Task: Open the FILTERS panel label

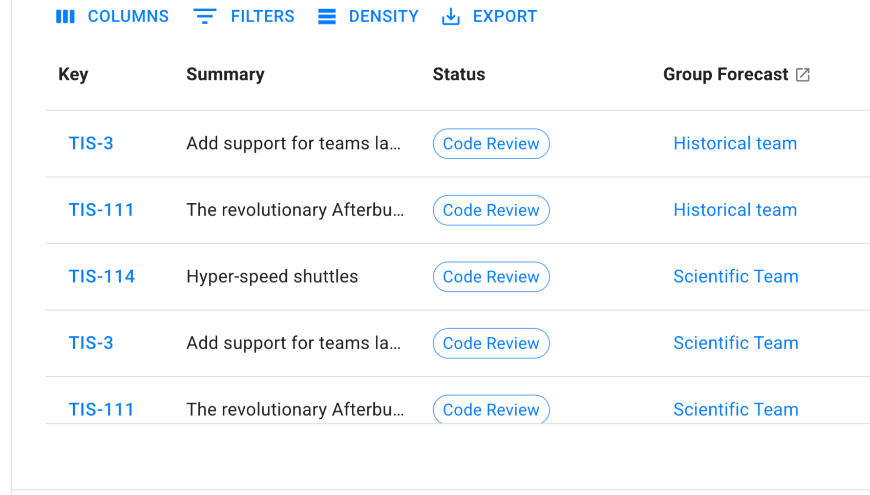Action: coord(262,17)
